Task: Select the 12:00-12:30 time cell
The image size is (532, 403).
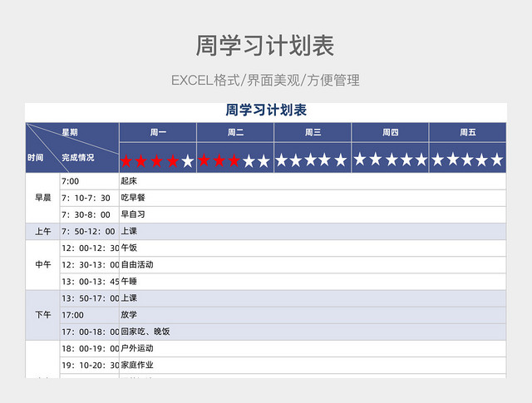Action: (90, 248)
